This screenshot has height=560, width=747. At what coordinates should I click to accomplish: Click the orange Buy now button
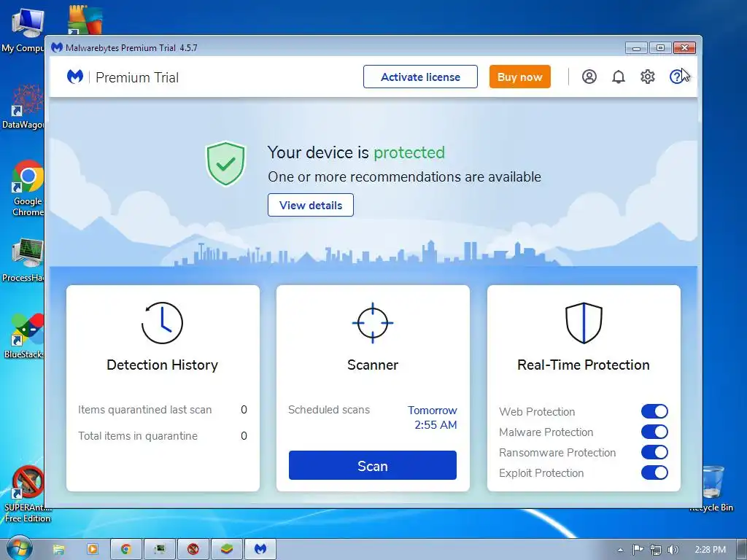point(519,77)
